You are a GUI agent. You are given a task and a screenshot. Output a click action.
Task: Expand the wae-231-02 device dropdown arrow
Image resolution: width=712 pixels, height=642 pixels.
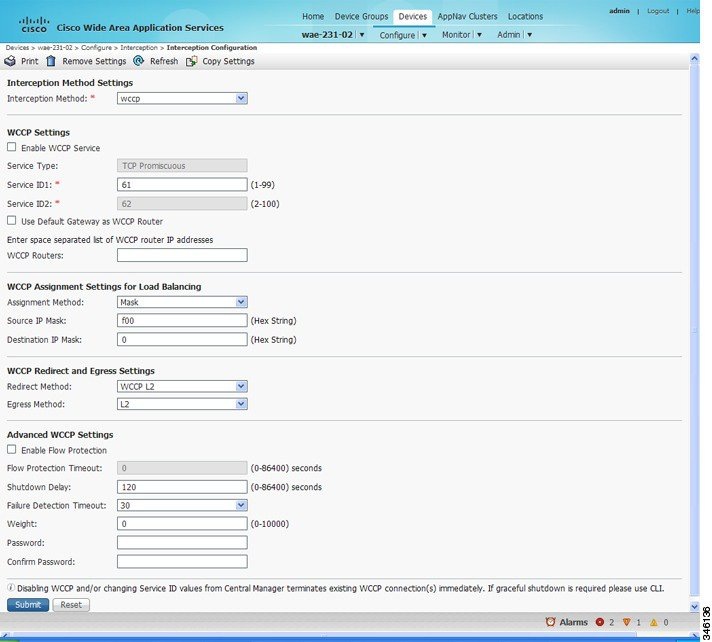click(362, 35)
